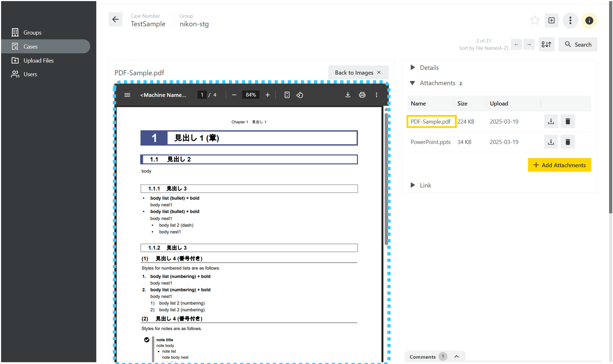Click the Size column header
Image resolution: width=613 pixels, height=364 pixels.
462,103
